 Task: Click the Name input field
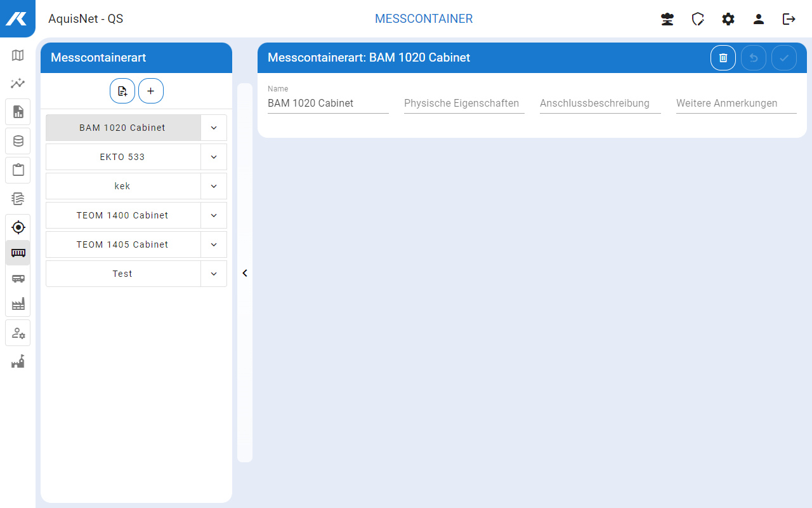click(328, 104)
